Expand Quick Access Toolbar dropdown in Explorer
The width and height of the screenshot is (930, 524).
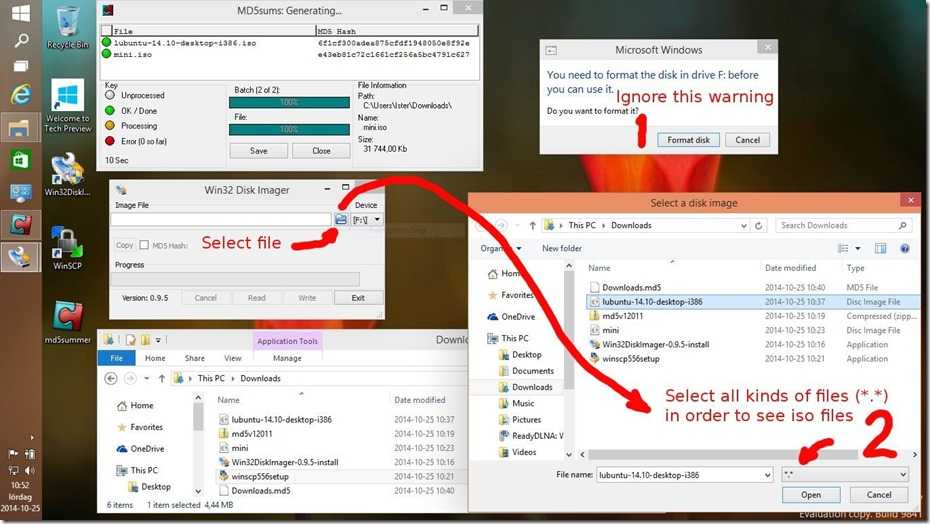pos(158,340)
